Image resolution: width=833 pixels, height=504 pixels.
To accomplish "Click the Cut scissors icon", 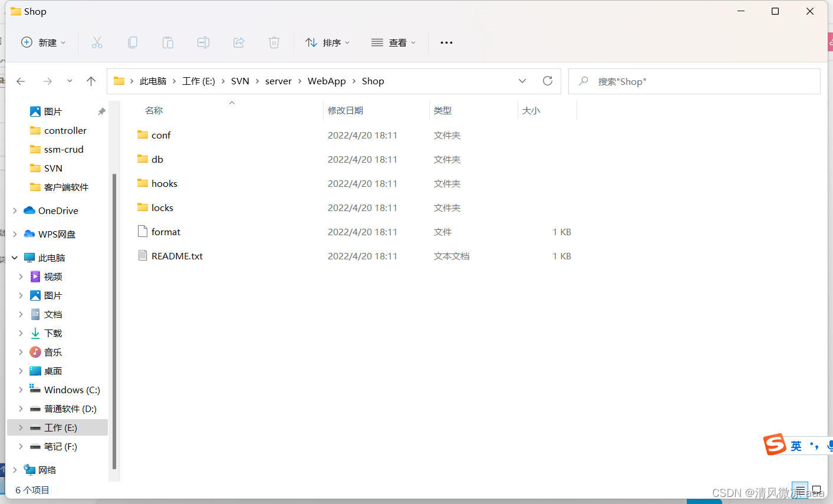I will click(97, 42).
